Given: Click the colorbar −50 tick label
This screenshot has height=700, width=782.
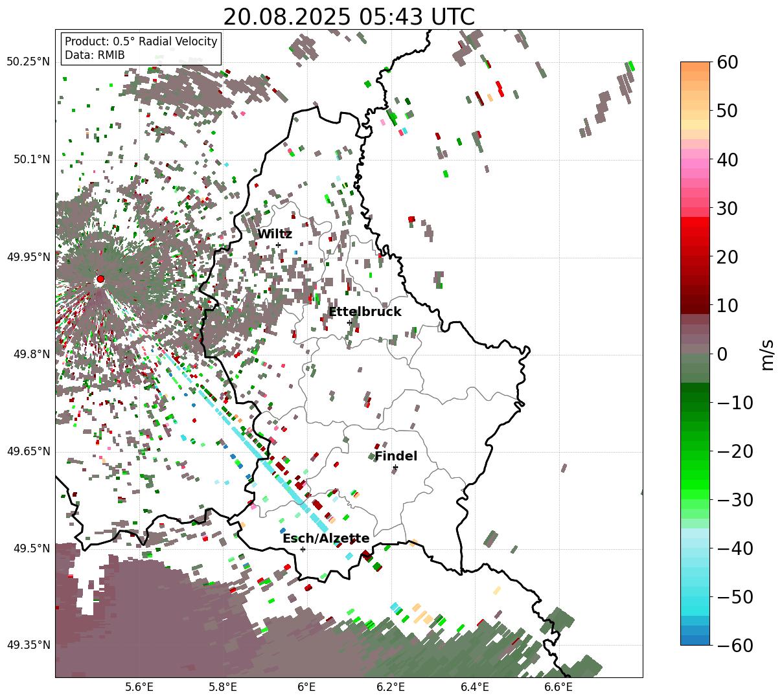Looking at the screenshot, I should tap(735, 596).
